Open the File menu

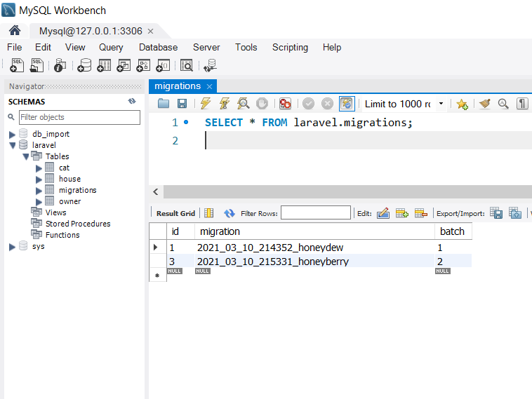[x=15, y=47]
